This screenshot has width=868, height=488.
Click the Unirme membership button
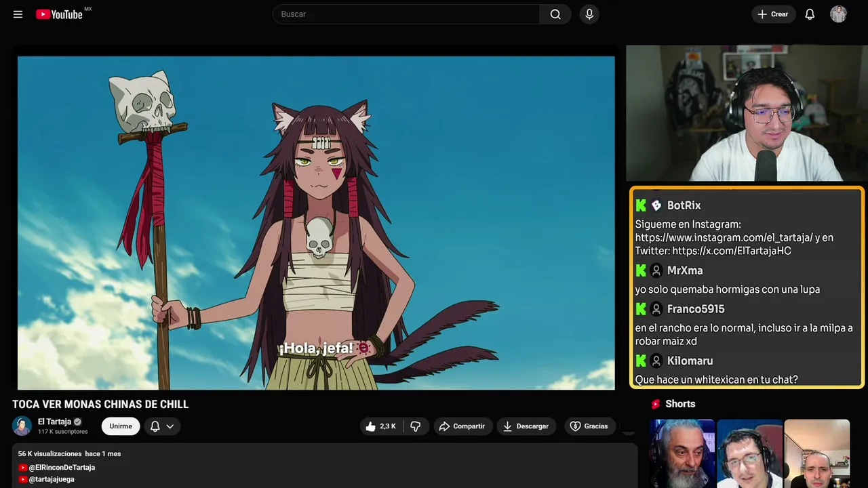121,426
